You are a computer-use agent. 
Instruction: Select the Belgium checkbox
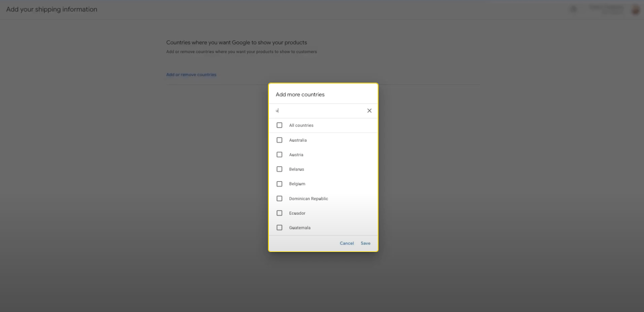279,184
